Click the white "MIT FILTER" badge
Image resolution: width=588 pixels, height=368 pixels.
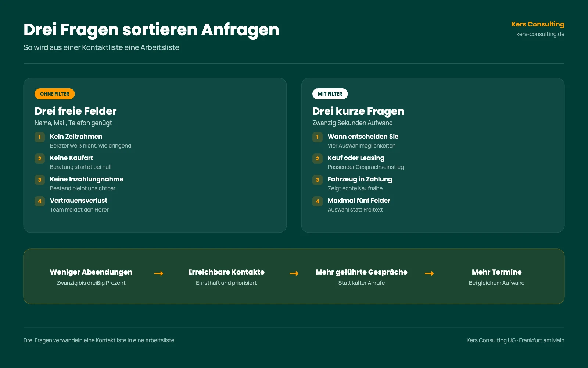(330, 94)
